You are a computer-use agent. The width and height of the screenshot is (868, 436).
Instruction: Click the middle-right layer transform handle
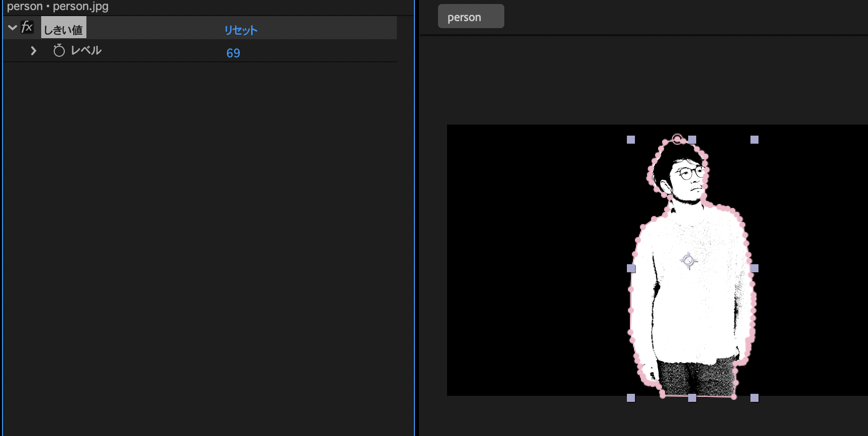tap(754, 269)
